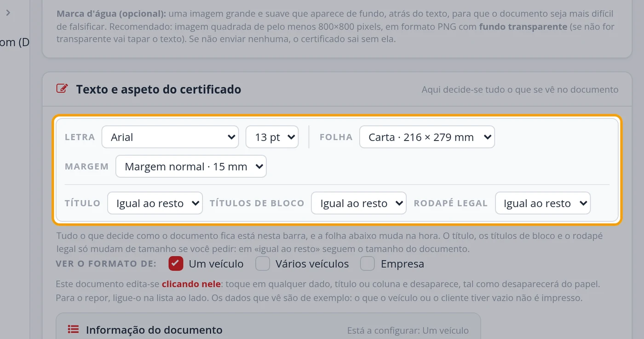Open the 13 pt font size dropdown
The image size is (644, 339).
tap(272, 137)
